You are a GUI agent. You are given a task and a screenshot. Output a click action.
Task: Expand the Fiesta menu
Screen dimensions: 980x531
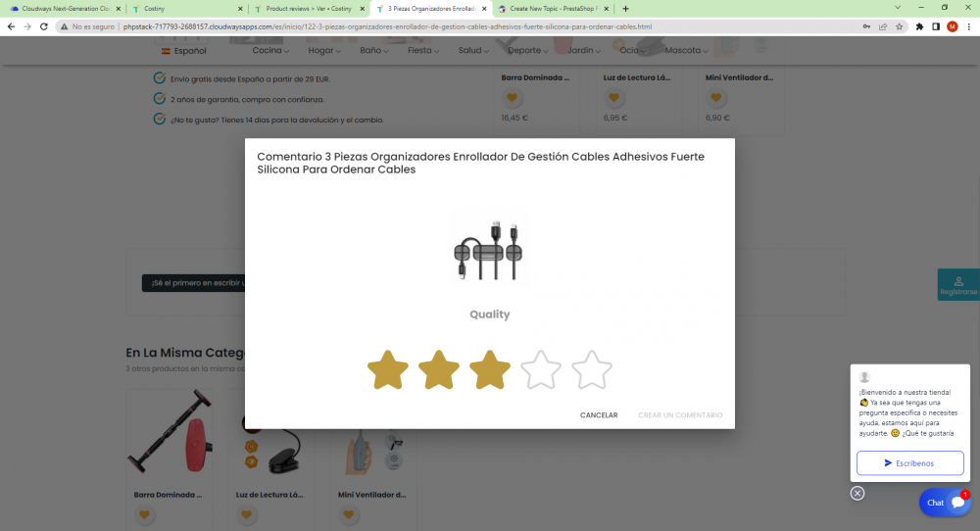coord(423,51)
